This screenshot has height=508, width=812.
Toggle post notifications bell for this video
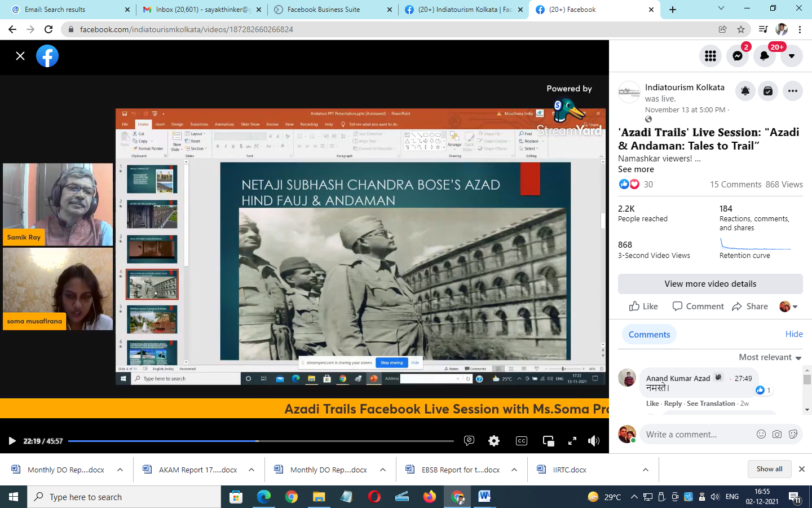coord(745,91)
